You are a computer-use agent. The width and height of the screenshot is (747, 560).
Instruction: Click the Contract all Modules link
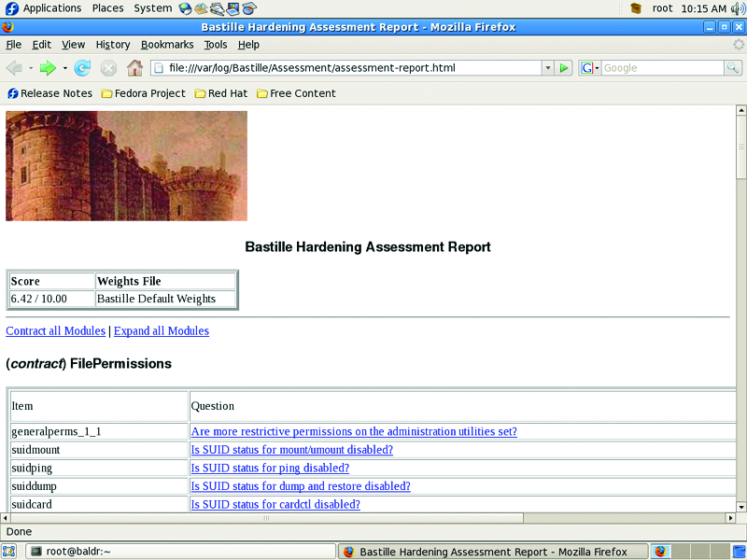click(x=55, y=331)
